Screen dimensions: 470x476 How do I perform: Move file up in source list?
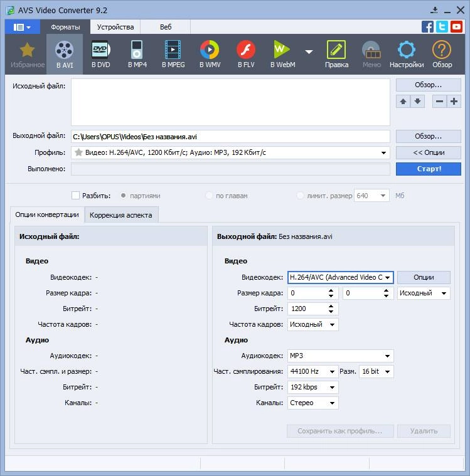[403, 102]
